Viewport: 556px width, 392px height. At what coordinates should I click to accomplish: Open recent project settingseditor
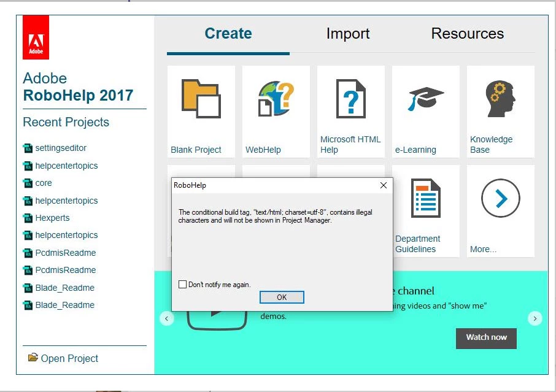click(x=61, y=148)
